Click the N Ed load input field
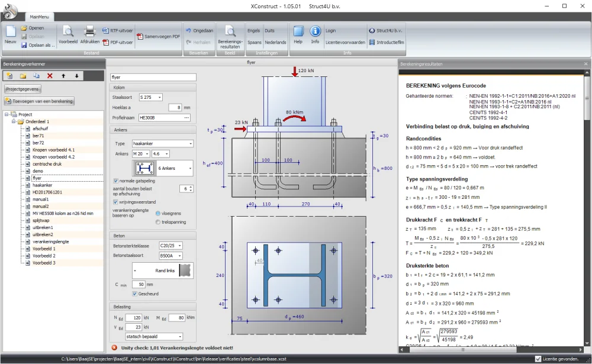The image size is (592, 364). pos(133,318)
